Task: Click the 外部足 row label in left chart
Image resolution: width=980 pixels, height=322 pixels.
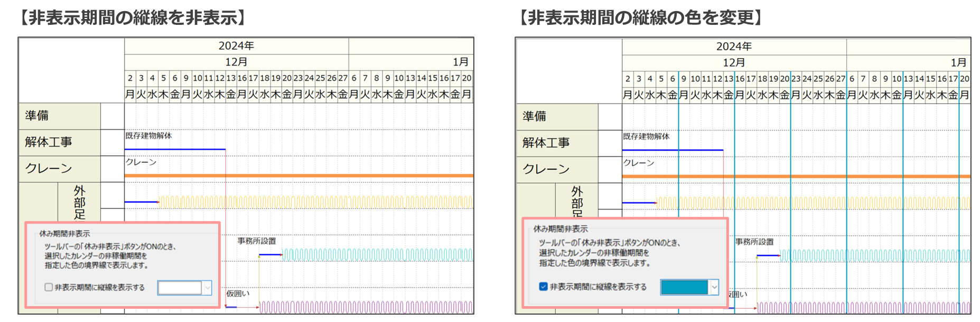Action: point(79,202)
